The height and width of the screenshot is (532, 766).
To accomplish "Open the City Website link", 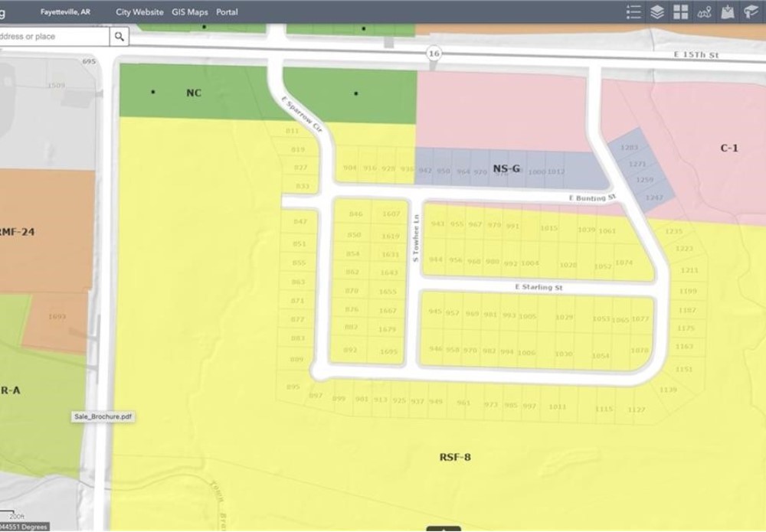I will point(139,12).
